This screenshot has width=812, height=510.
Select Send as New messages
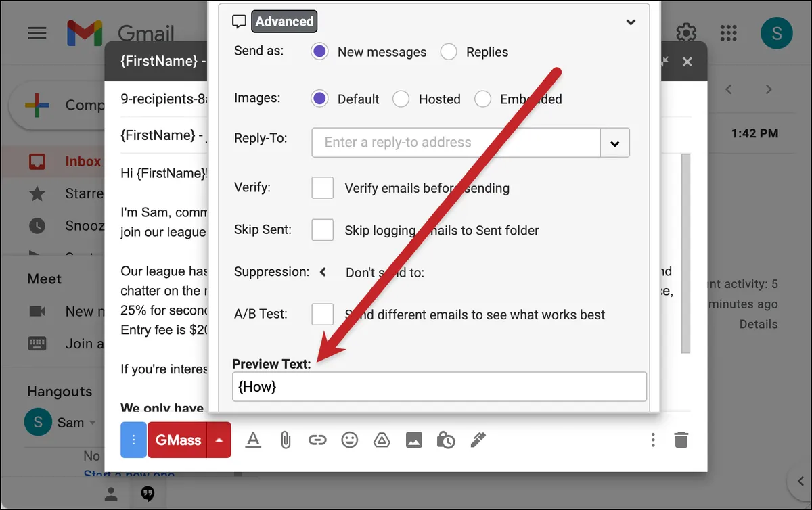tap(320, 52)
